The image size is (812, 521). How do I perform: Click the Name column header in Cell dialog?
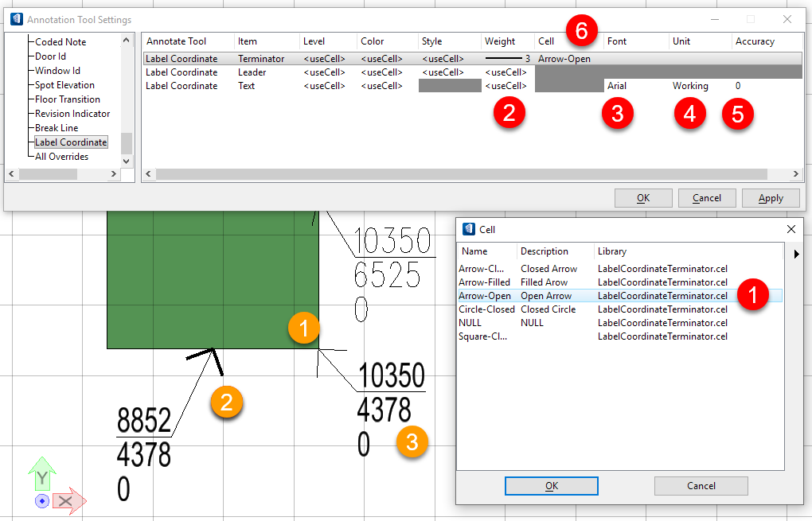[x=474, y=251]
